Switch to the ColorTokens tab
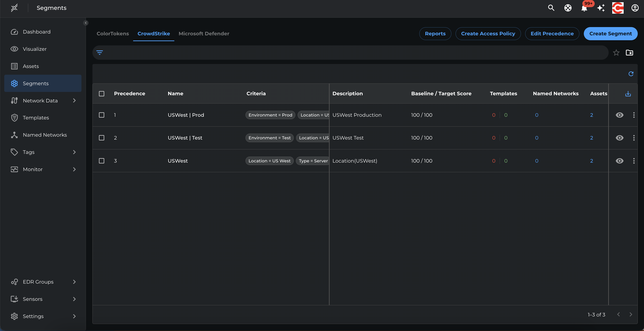Screen dimensions: 644x331 (x=113, y=34)
